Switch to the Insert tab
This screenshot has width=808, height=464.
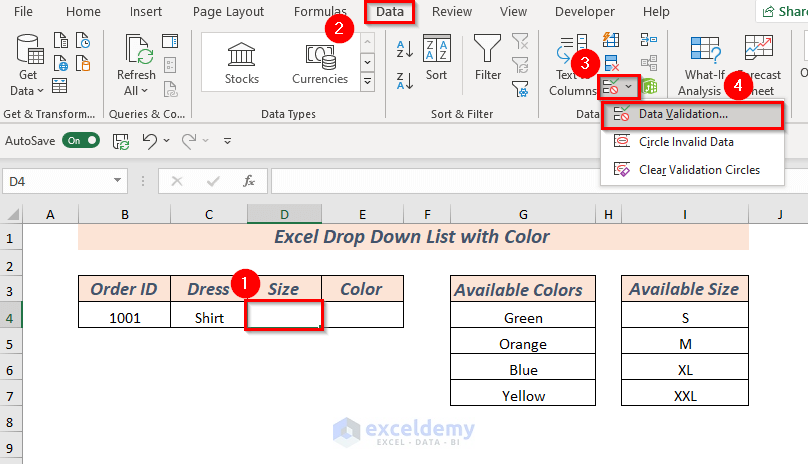[146, 11]
